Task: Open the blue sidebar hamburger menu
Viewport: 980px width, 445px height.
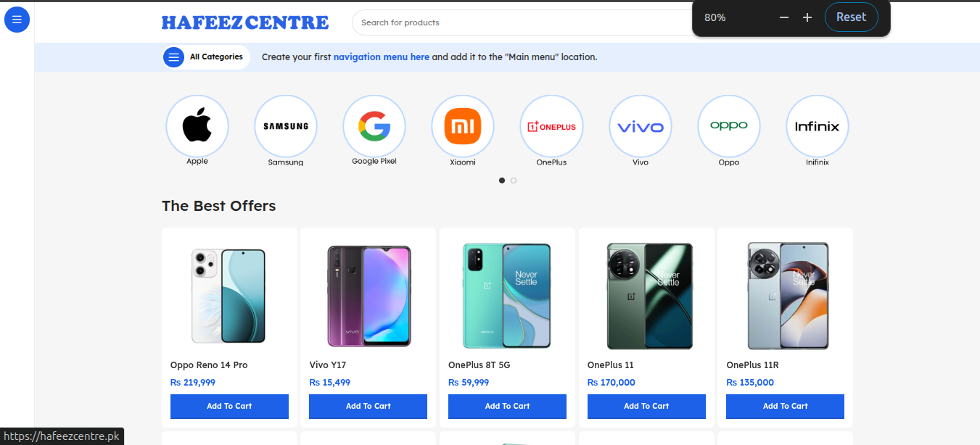Action: 17,20
